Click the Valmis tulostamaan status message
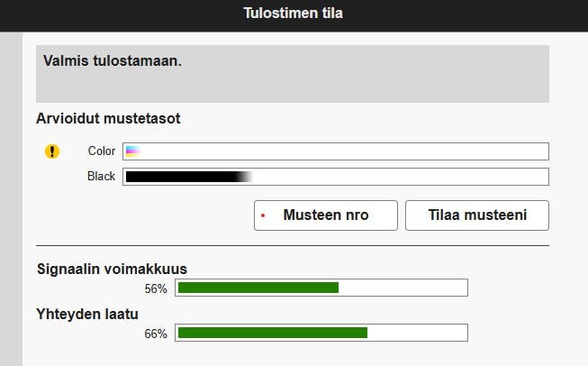 pyautogui.click(x=113, y=62)
